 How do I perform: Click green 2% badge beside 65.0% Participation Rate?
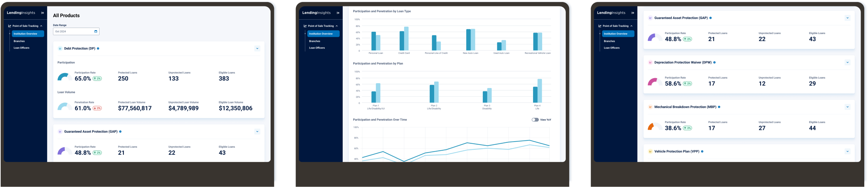(x=97, y=79)
